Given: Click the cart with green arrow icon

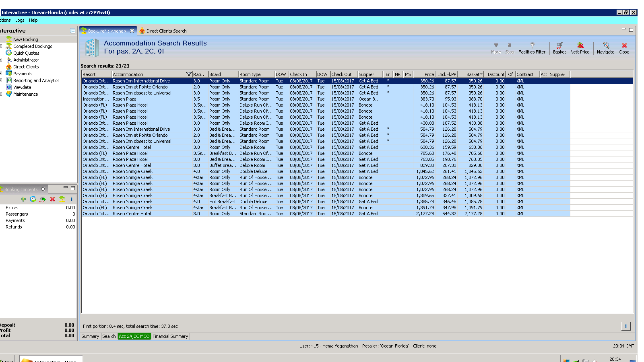Looking at the screenshot, I should [x=43, y=199].
